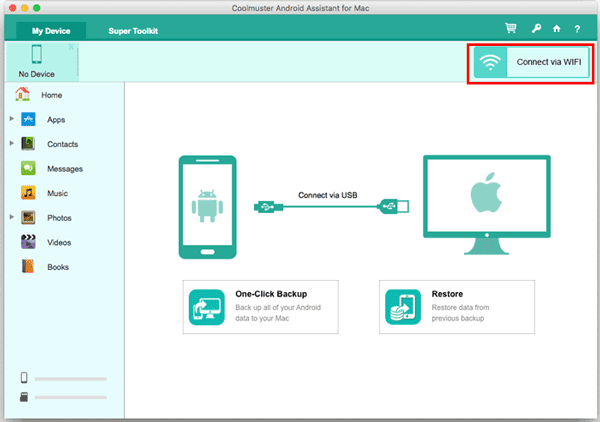Click the One-Click Backup icon
Screen dimensions: 600x422
tap(207, 307)
